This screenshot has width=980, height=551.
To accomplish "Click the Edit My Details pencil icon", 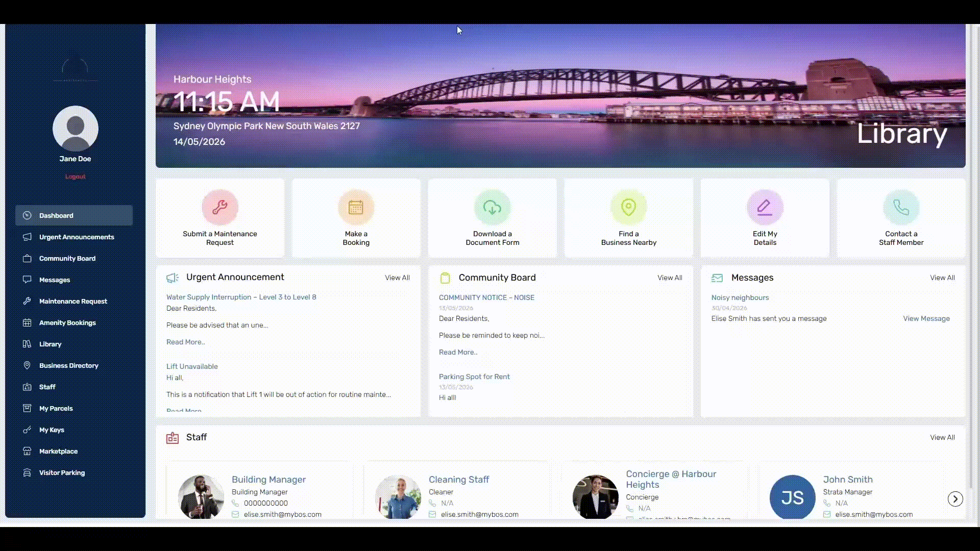I will click(765, 207).
